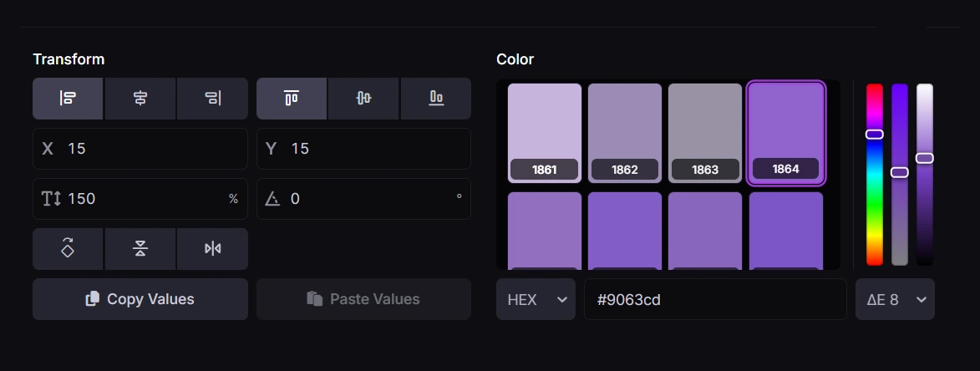Click the Y position field
The image size is (980, 371).
pyautogui.click(x=363, y=149)
